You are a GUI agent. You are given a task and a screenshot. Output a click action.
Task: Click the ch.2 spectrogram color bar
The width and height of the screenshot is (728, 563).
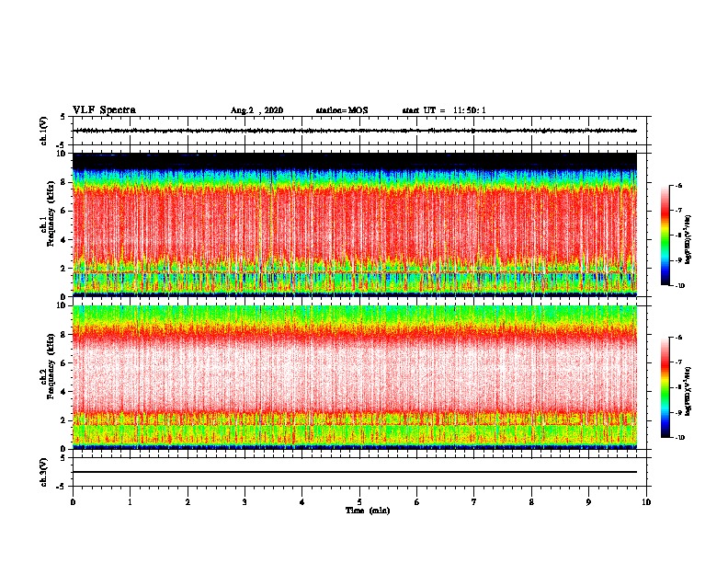point(665,387)
